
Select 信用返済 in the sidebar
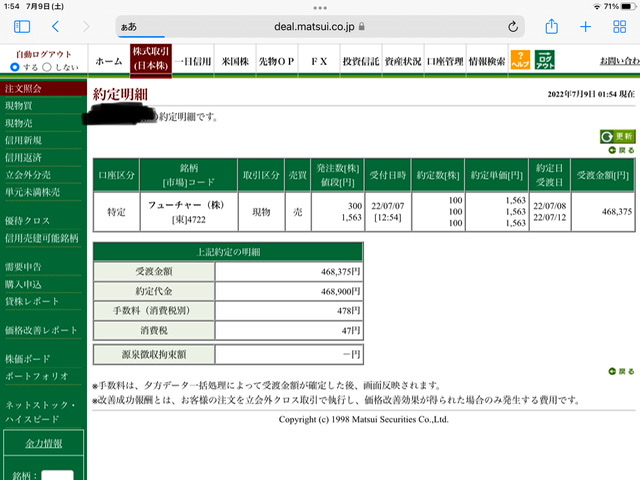click(23, 158)
